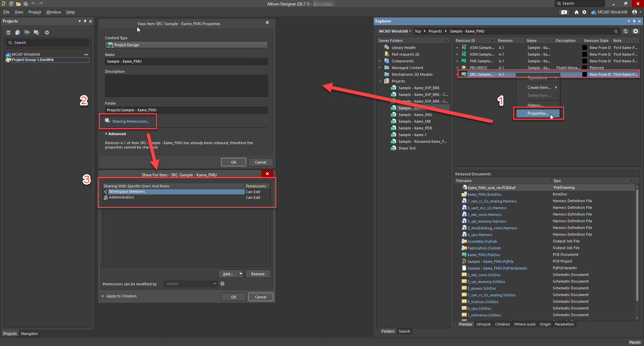Screen dimensions: 644x346
Task: Choose Properties... from the context menu
Action: click(538, 113)
